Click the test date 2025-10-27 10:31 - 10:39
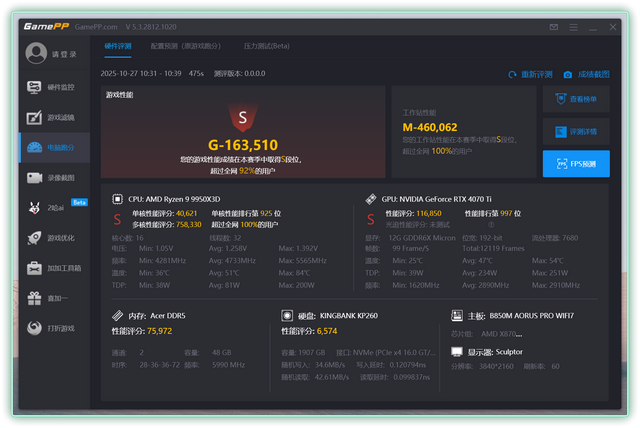Image resolution: width=640 pixels, height=428 pixels. coord(141,73)
